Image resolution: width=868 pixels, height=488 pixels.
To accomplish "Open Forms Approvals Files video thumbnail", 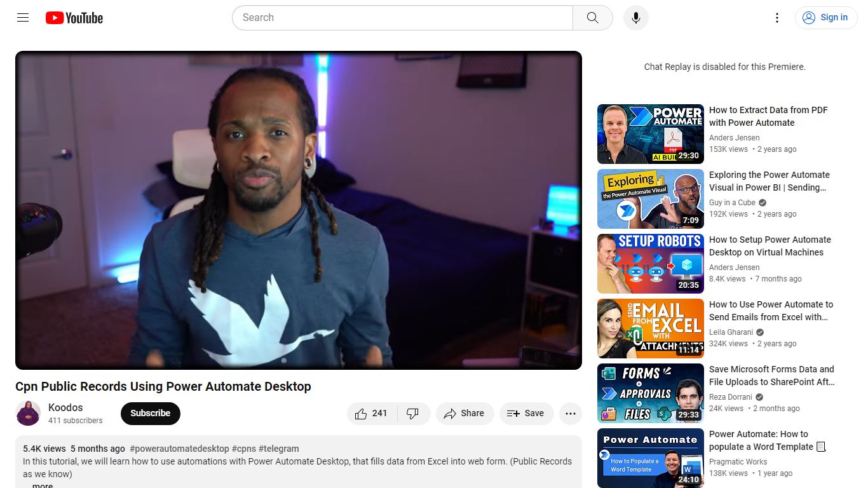I will tap(651, 393).
